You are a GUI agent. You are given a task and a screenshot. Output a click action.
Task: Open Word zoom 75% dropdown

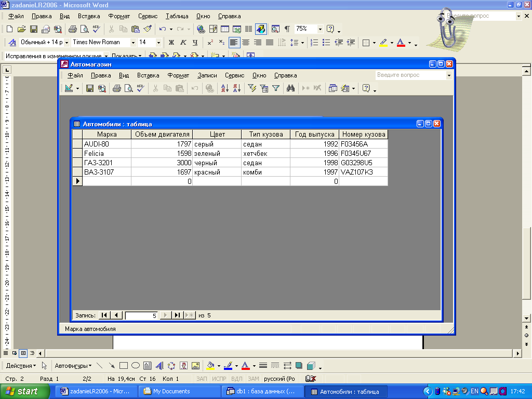pos(320,29)
